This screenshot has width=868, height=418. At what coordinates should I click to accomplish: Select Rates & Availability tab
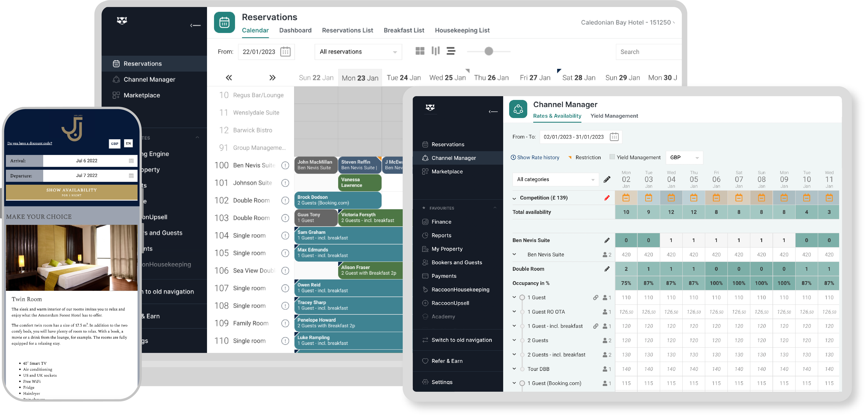click(x=557, y=116)
